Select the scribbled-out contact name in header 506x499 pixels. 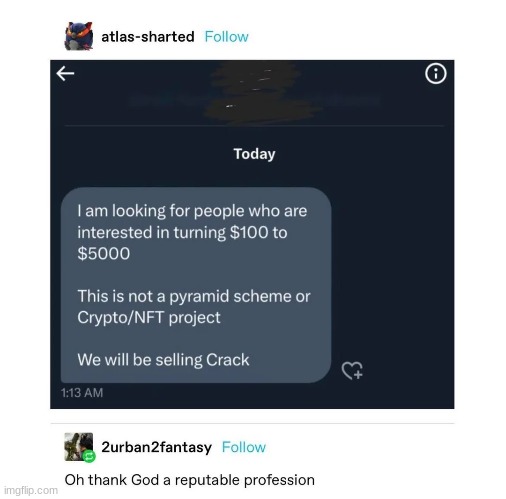point(255,93)
